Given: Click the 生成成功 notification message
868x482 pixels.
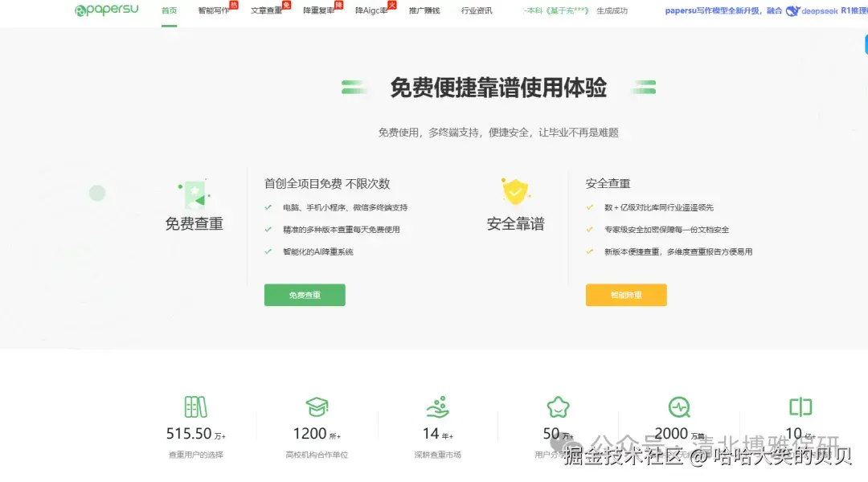Looking at the screenshot, I should tap(613, 12).
